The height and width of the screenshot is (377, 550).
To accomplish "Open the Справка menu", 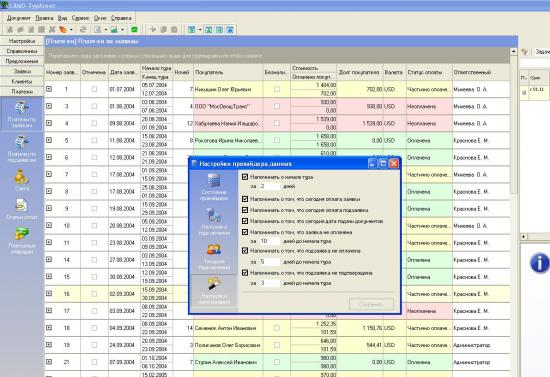I will pyautogui.click(x=121, y=18).
